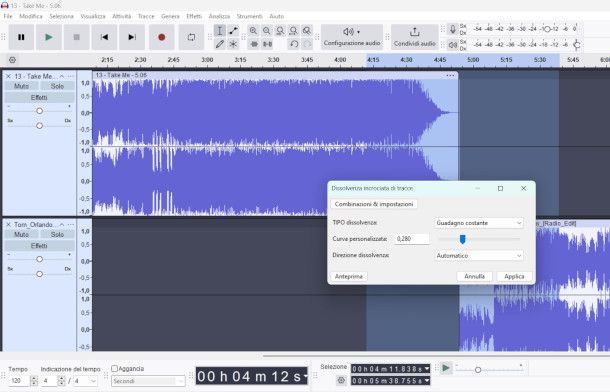Screen dimensions: 610x392
Task: Click the playback meter speaker icon
Action: pyautogui.click(x=452, y=45)
